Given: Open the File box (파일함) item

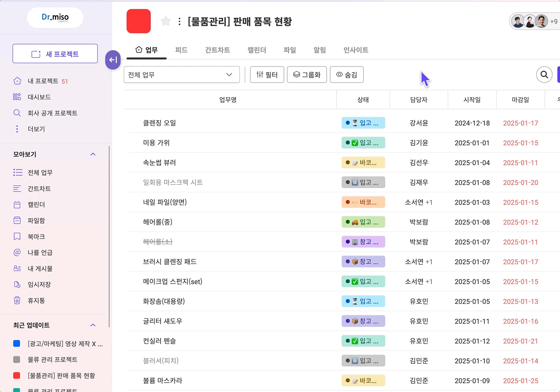Looking at the screenshot, I should click(36, 221).
